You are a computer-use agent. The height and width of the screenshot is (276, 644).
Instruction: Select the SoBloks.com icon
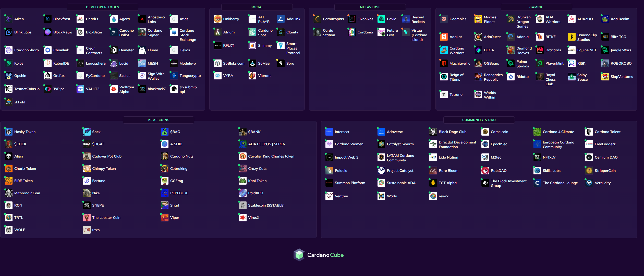pos(217,63)
